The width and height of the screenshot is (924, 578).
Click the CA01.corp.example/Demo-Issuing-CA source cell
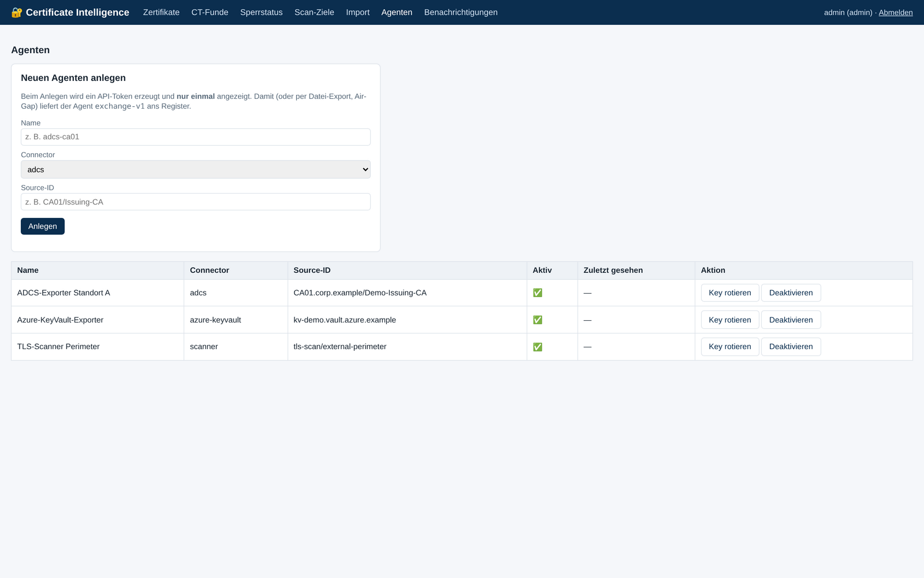point(407,293)
